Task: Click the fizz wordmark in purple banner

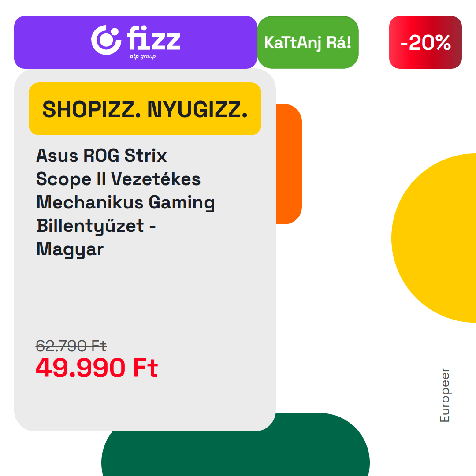Action: (x=154, y=38)
